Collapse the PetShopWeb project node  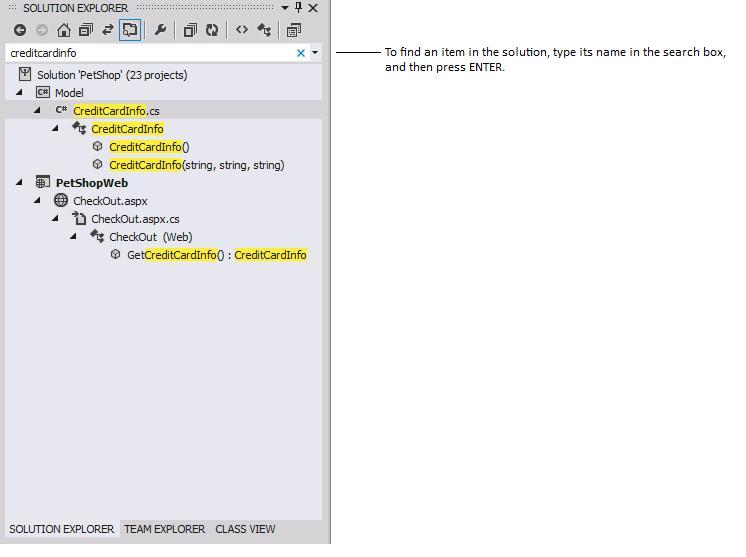[x=19, y=183]
